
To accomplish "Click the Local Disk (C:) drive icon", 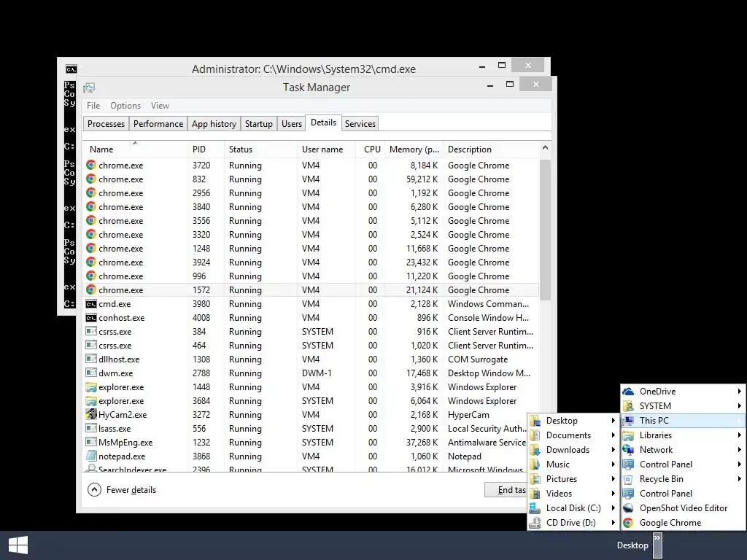I will (x=535, y=508).
